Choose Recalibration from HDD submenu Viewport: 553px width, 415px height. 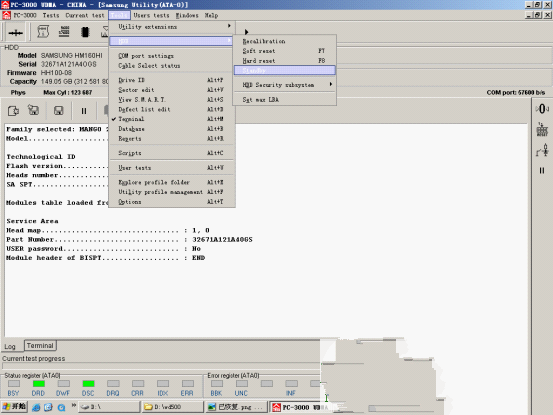pyautogui.click(x=284, y=41)
